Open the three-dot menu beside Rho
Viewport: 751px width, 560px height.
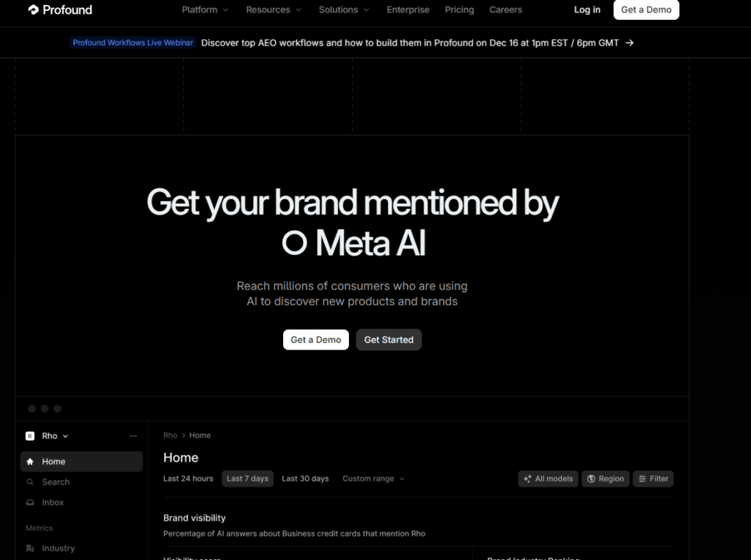133,436
